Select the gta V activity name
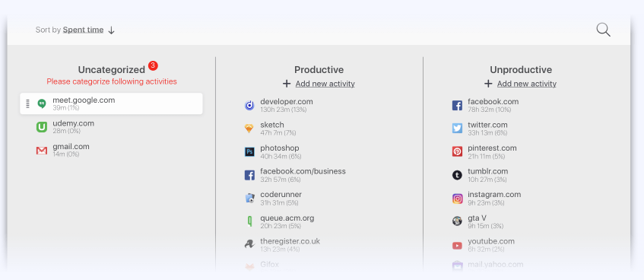The image size is (644, 280). click(x=477, y=218)
